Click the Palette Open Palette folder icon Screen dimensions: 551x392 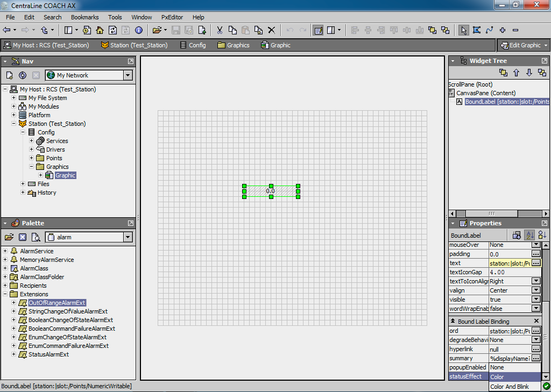(x=10, y=237)
